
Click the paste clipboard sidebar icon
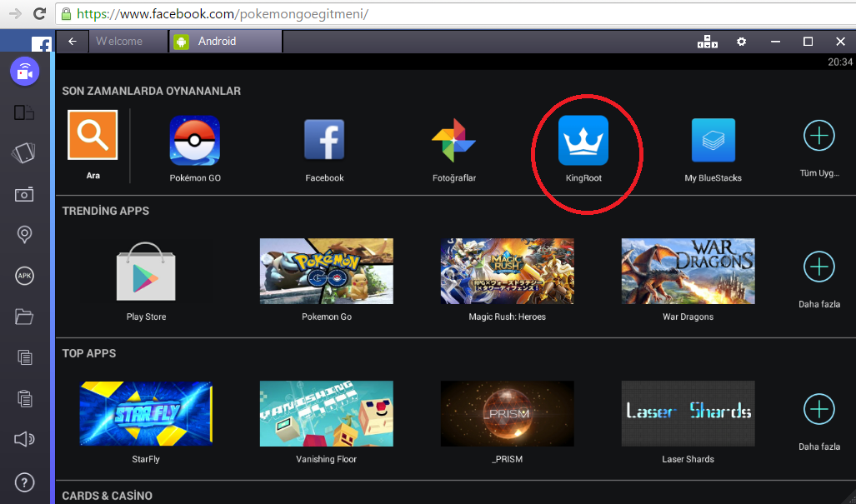pyautogui.click(x=24, y=398)
